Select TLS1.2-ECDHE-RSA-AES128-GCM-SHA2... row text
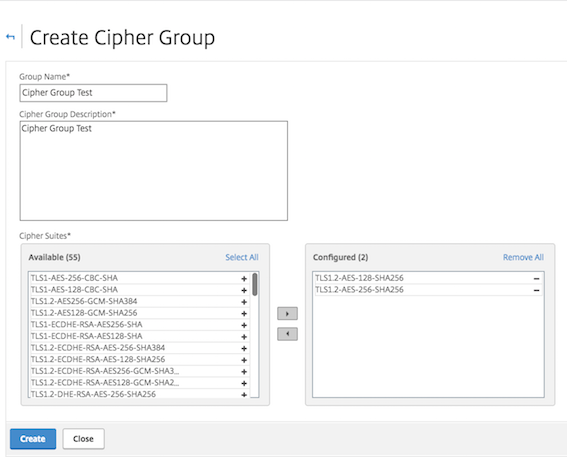This screenshot has height=457, width=567. click(105, 382)
